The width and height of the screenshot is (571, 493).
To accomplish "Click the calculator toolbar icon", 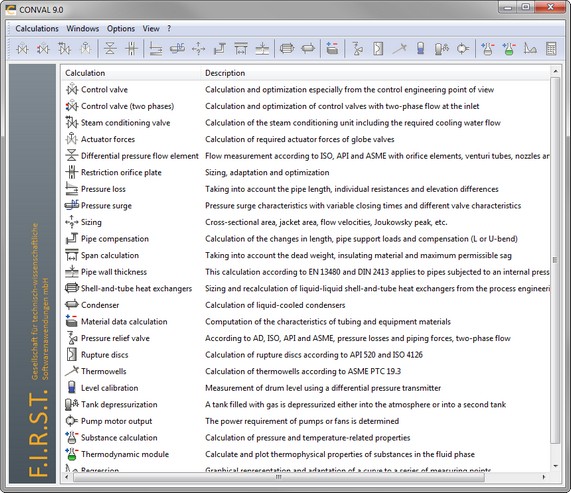I will tap(551, 48).
